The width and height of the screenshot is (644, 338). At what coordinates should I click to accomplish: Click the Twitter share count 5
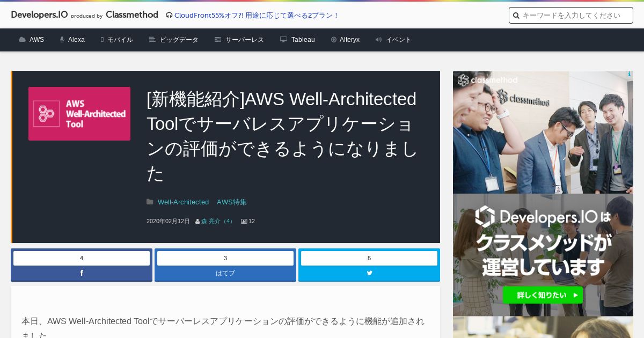[369, 258]
